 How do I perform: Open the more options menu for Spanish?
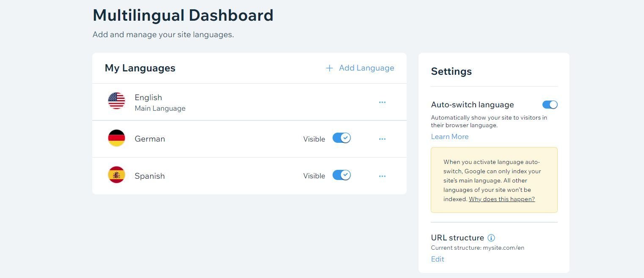pos(382,176)
